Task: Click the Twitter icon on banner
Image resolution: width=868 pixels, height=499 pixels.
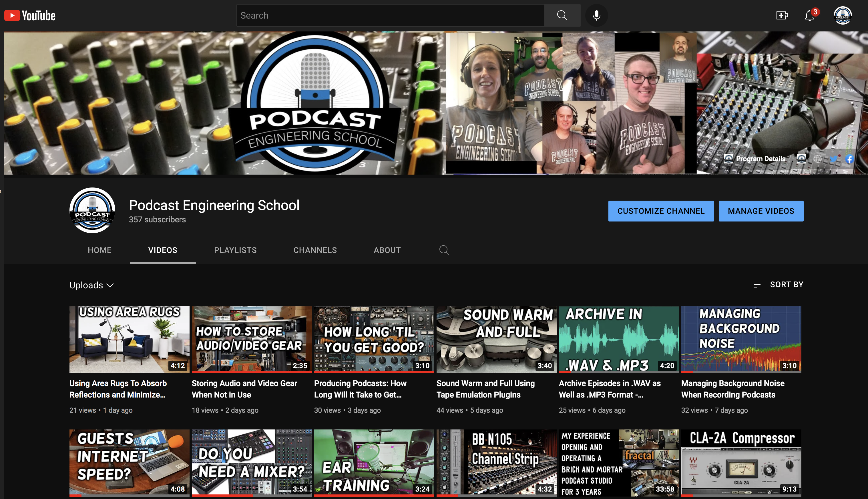Action: pyautogui.click(x=833, y=159)
